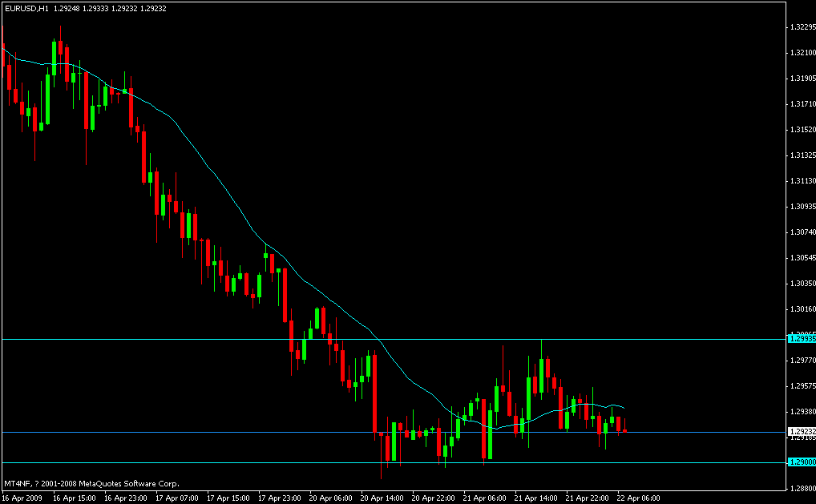816x504 pixels.
Task: Click the 1.29935 highlighted price label
Action: 801,339
